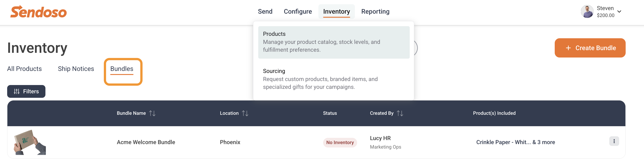644x162 pixels.
Task: Sort by Location arrows icon
Action: pos(245,113)
